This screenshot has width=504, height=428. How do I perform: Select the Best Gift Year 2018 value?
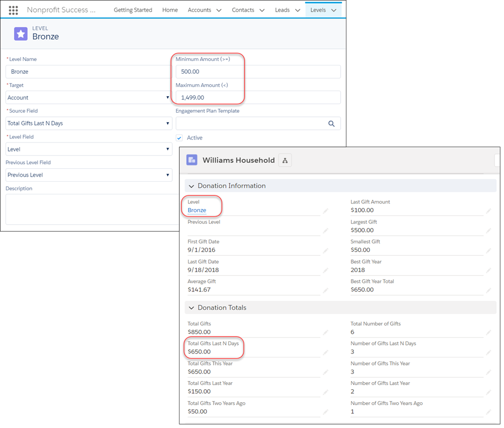pyautogui.click(x=357, y=270)
